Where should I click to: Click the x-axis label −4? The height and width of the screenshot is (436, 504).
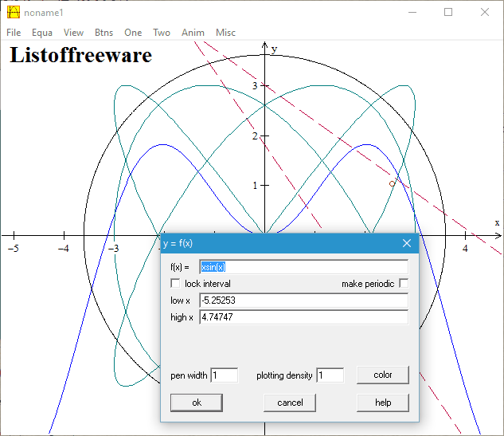[64, 249]
